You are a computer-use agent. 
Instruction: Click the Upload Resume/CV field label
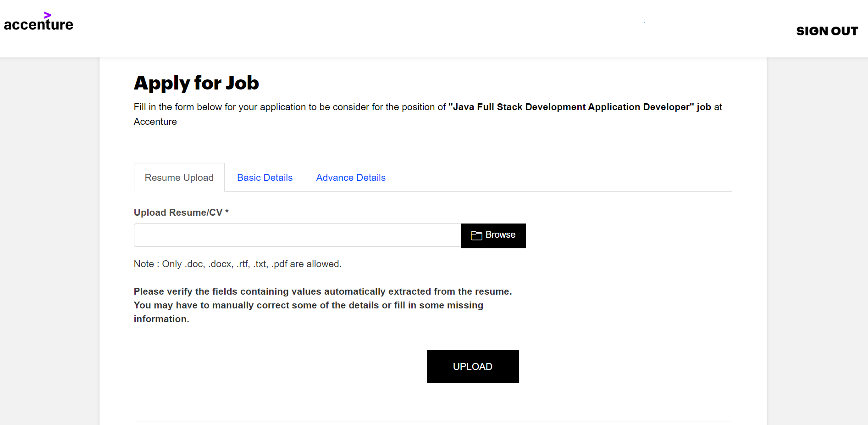point(178,212)
